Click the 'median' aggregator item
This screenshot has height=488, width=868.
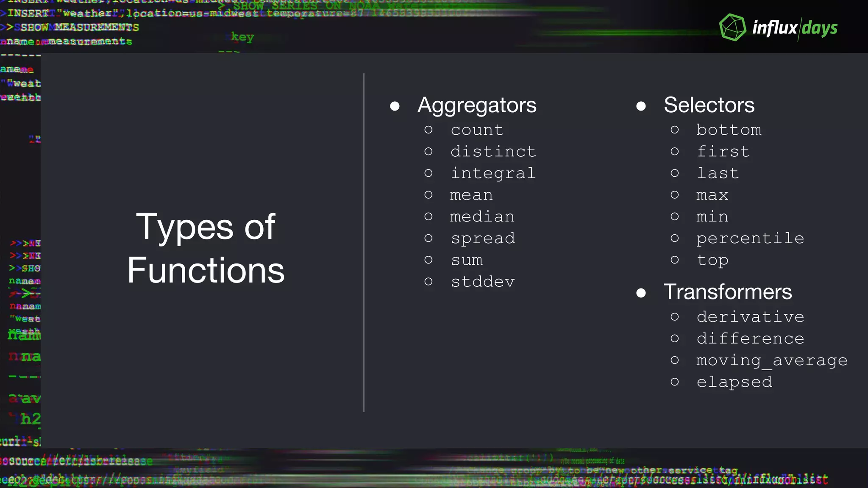[x=482, y=216]
